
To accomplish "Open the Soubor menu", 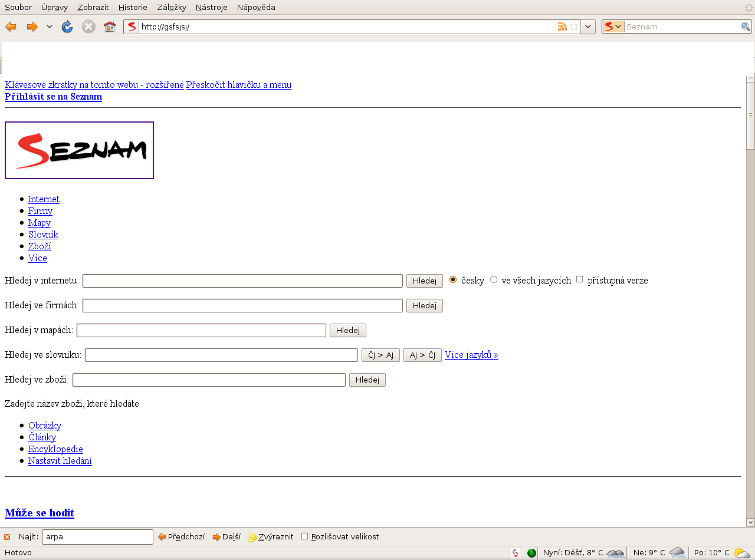I will [18, 8].
